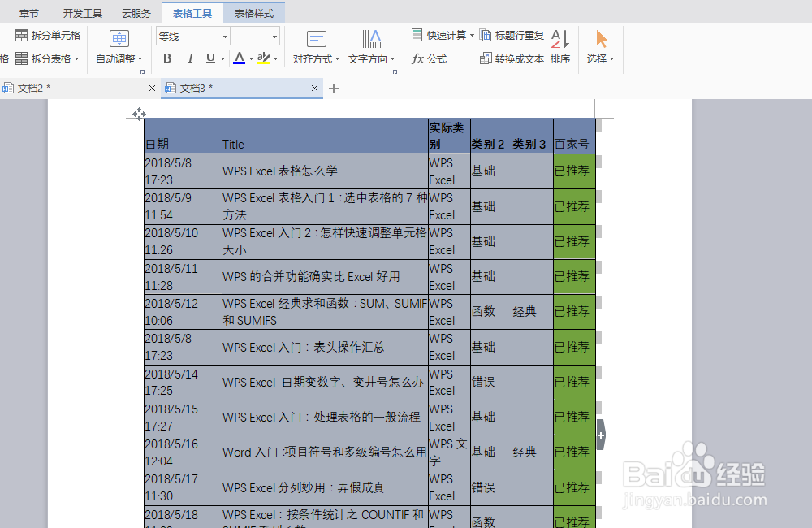This screenshot has width=812, height=528.
Task: Switch to Table Styles (表格样式) tab
Action: (x=253, y=13)
